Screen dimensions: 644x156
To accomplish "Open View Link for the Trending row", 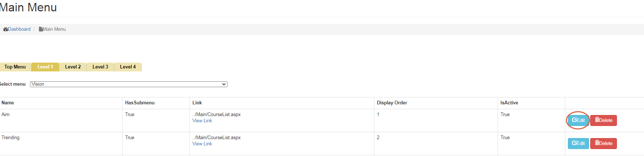I will (202, 144).
